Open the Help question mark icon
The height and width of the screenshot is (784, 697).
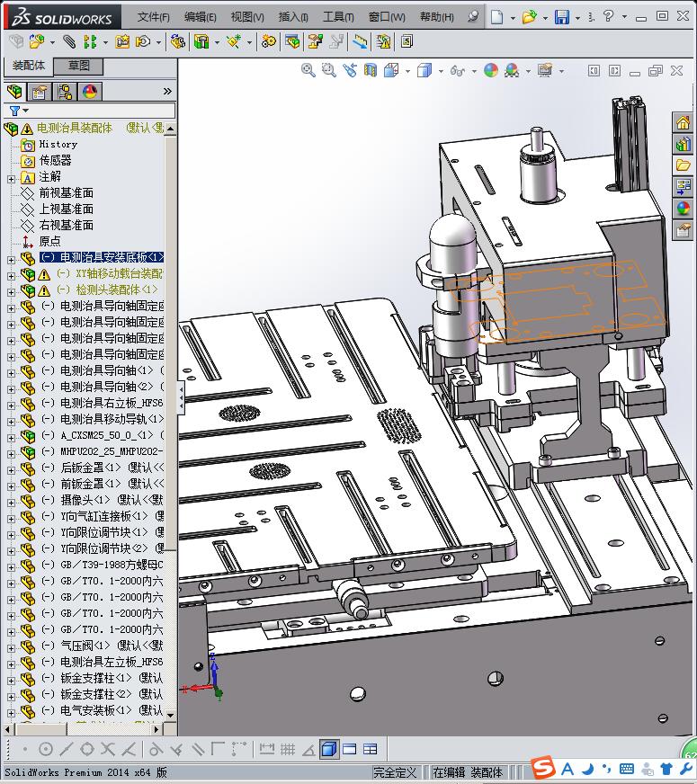(608, 16)
